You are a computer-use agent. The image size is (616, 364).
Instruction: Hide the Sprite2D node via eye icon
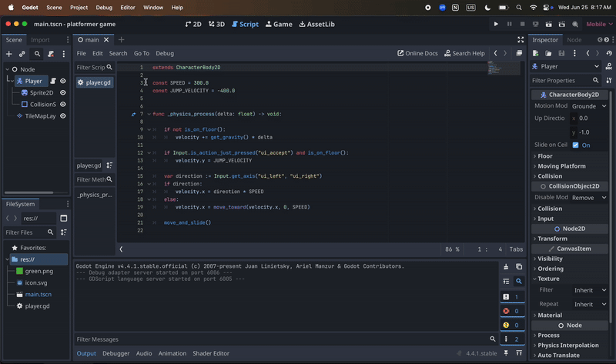[x=63, y=92]
